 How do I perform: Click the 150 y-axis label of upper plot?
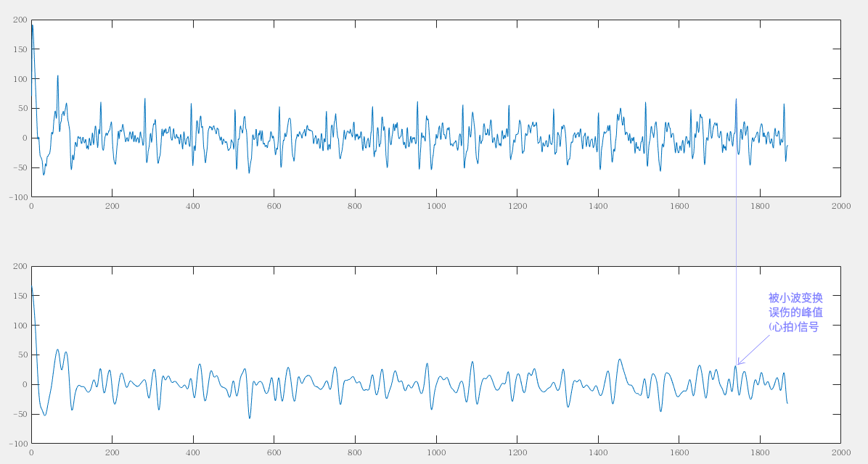pos(20,49)
